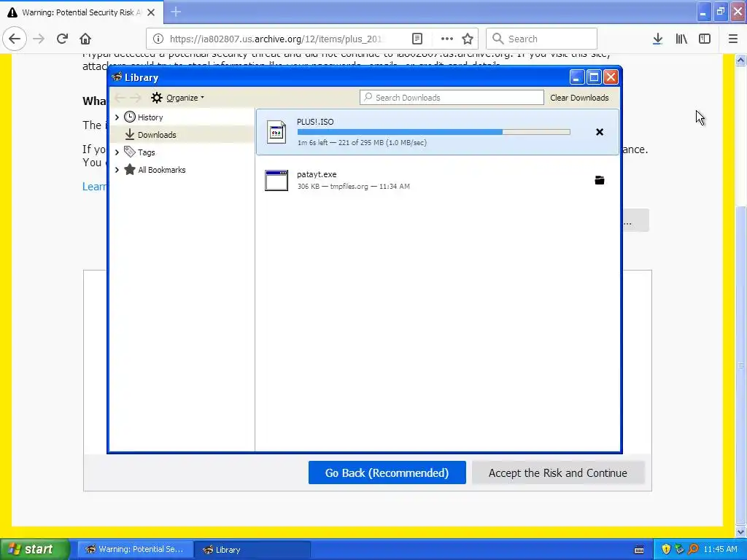The width and height of the screenshot is (747, 560).
Task: Close the Warning: Potential Security Risk tab
Action: click(x=151, y=12)
